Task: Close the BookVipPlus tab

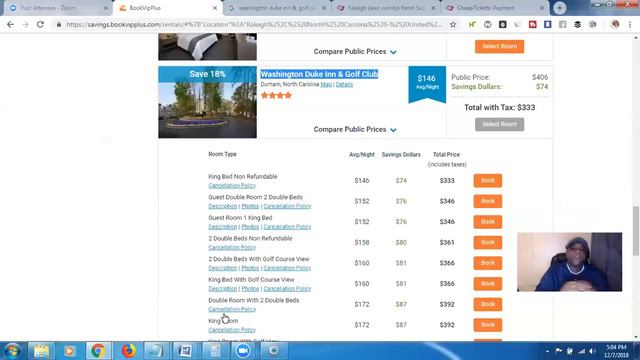Action: click(x=215, y=8)
